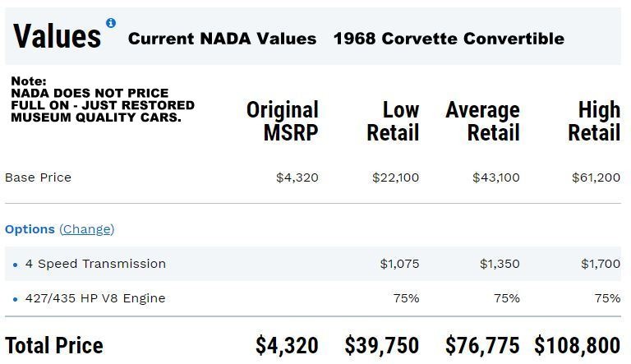Click the $43,100 average retail base price

pyautogui.click(x=495, y=177)
